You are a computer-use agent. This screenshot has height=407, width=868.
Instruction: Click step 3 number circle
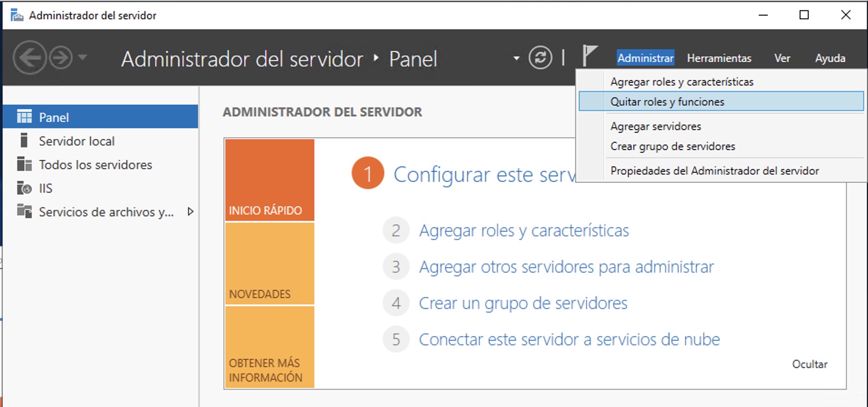(396, 267)
